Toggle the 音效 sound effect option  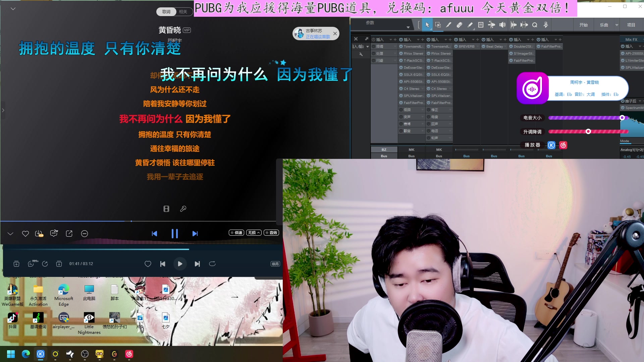pos(271,233)
